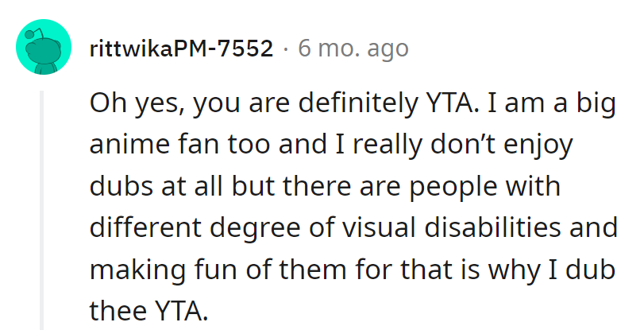Image resolution: width=644 pixels, height=330 pixels.
Task: Click the dot separator after the username
Action: point(286,49)
